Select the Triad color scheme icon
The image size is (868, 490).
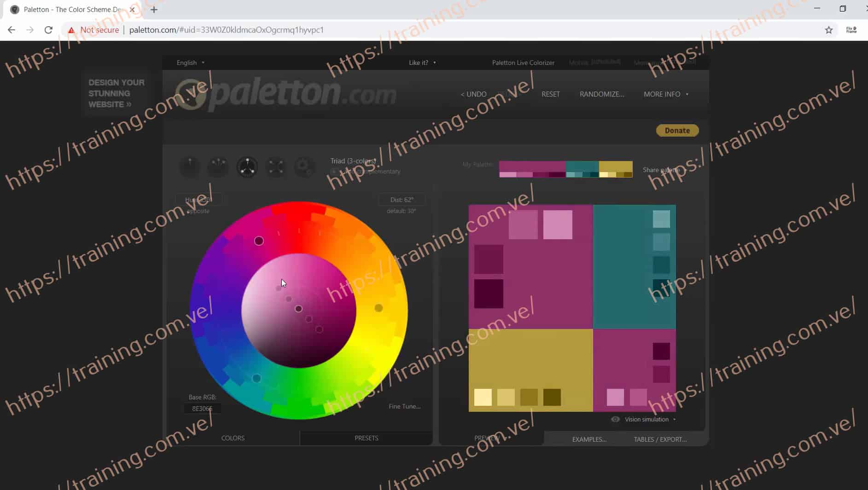247,167
